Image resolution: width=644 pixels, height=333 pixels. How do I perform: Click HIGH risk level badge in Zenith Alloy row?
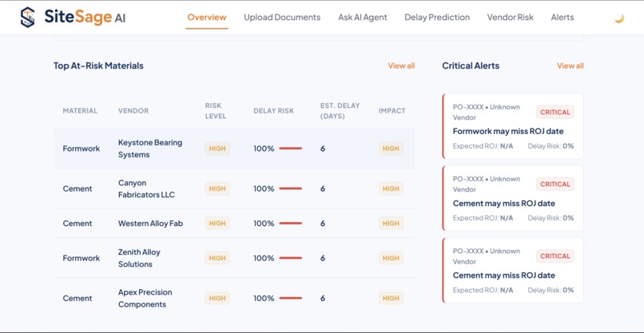pyautogui.click(x=217, y=258)
